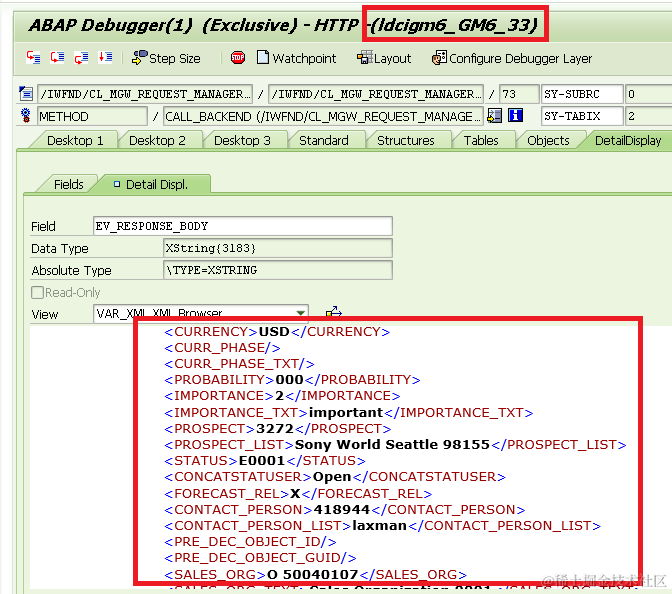Click the Single Step debugger icon

pos(33,57)
